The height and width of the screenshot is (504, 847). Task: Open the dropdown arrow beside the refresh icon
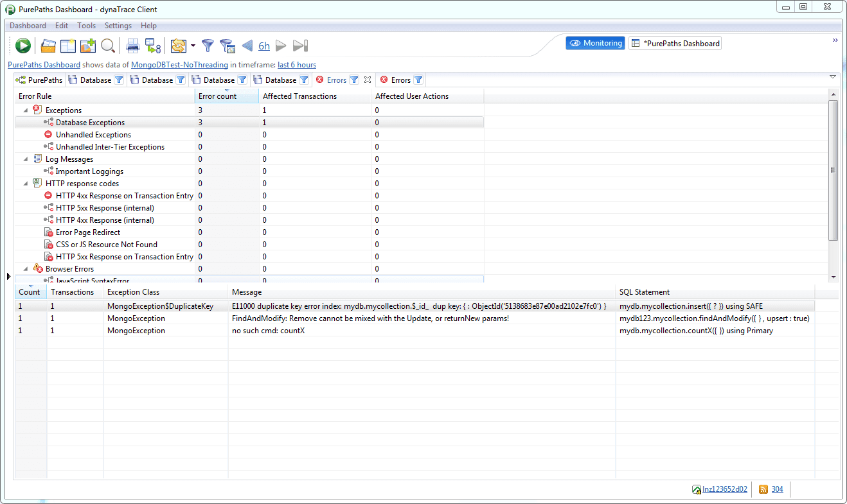[x=193, y=46]
